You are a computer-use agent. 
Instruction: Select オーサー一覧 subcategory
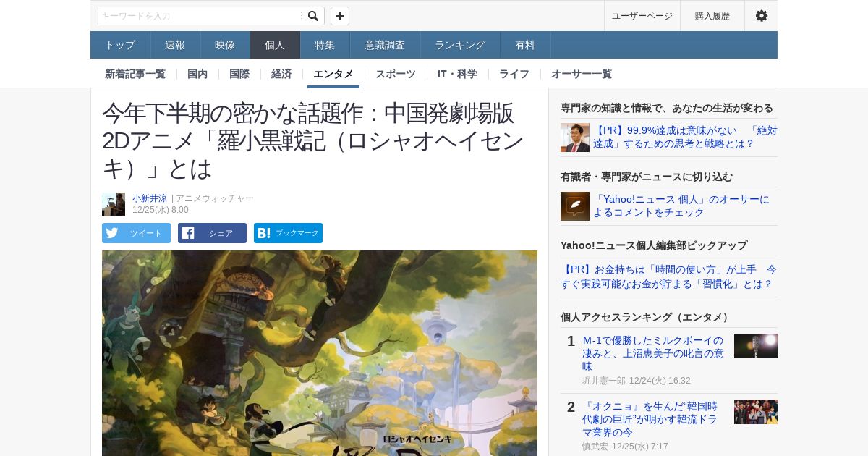[x=582, y=74]
